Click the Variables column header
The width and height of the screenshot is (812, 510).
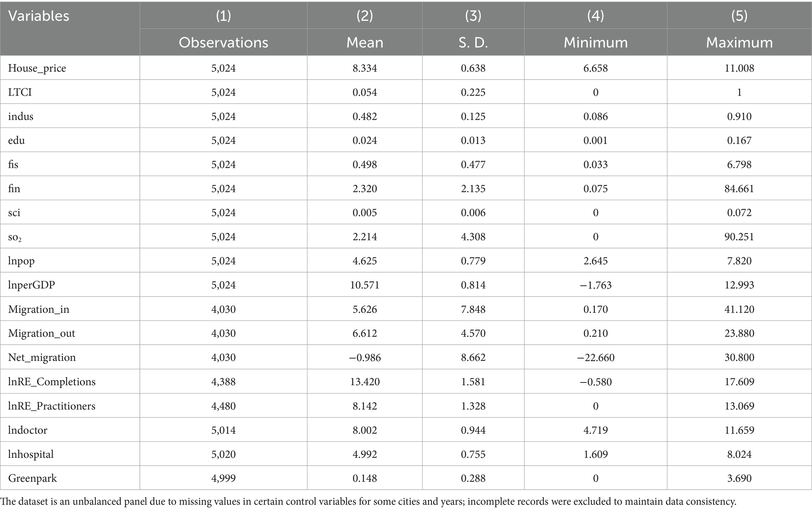[39, 16]
